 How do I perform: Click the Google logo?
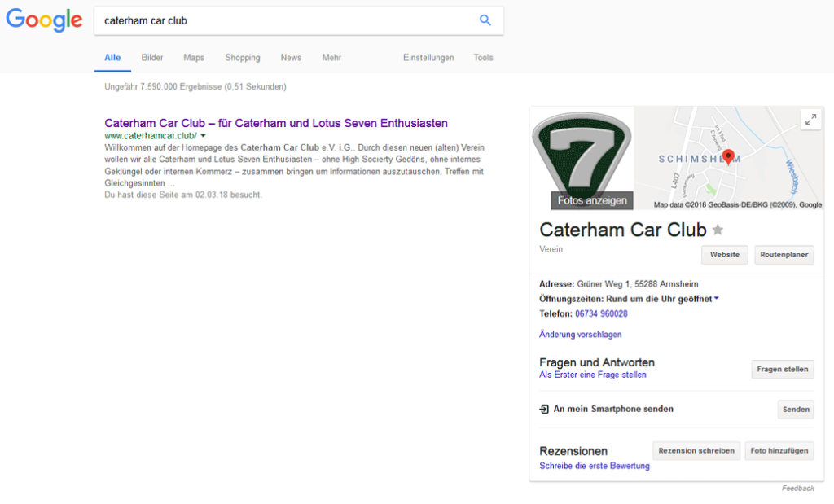coord(44,20)
